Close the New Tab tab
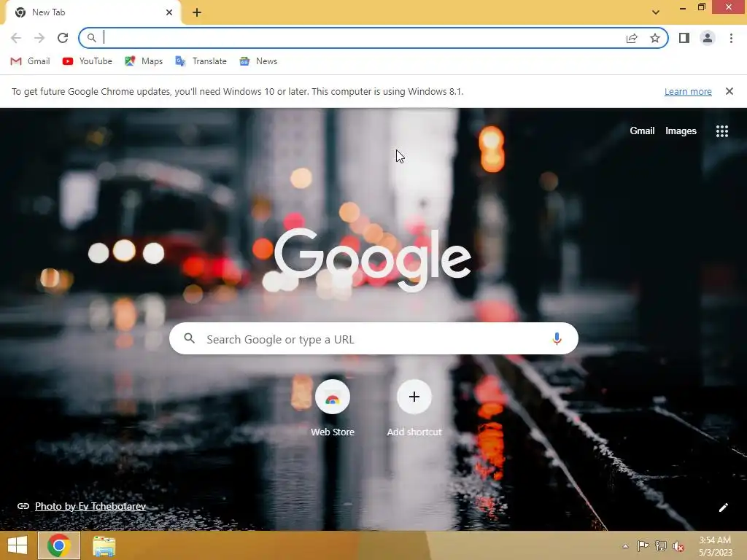 click(x=169, y=12)
